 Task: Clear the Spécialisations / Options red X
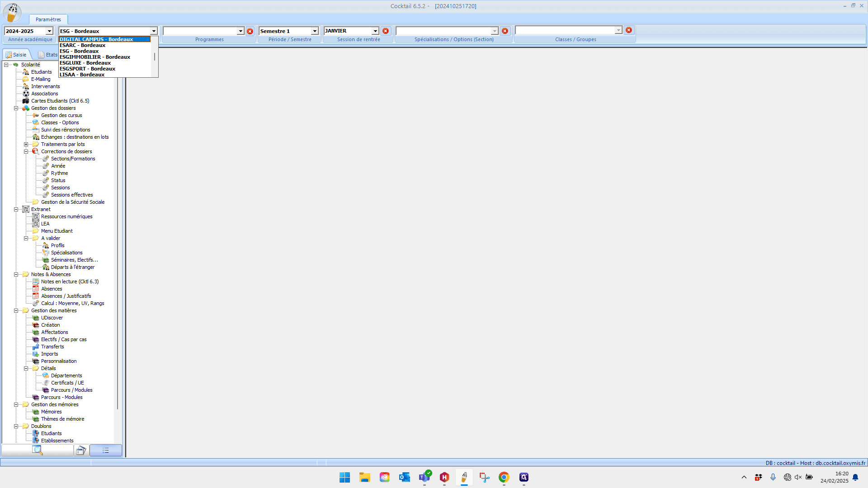pos(505,31)
